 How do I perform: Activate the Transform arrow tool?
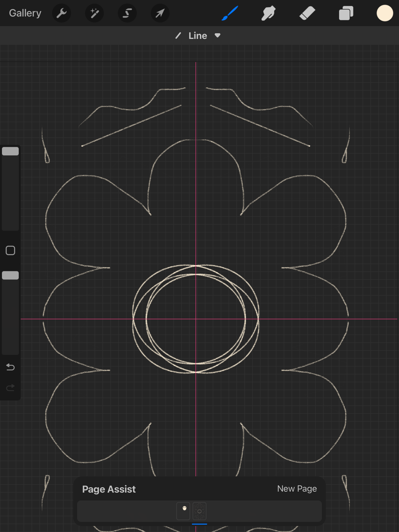(160, 13)
